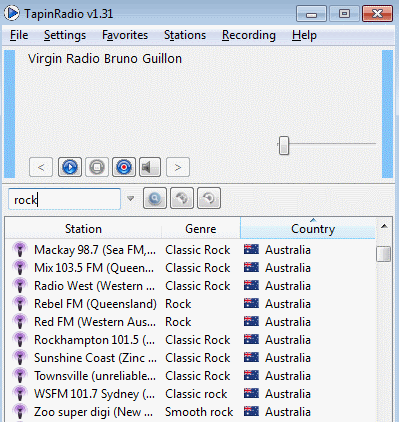
Task: Click the Australia flag in Zoo super digi row
Action: click(251, 411)
